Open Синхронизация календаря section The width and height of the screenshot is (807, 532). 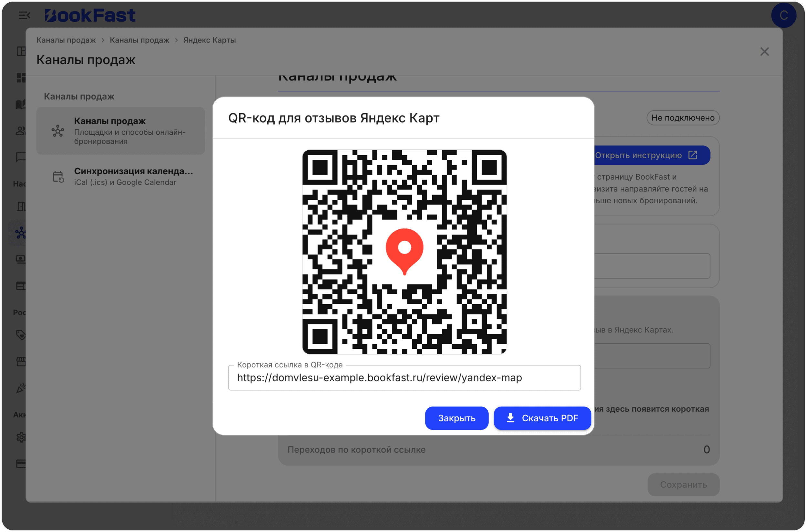(120, 176)
